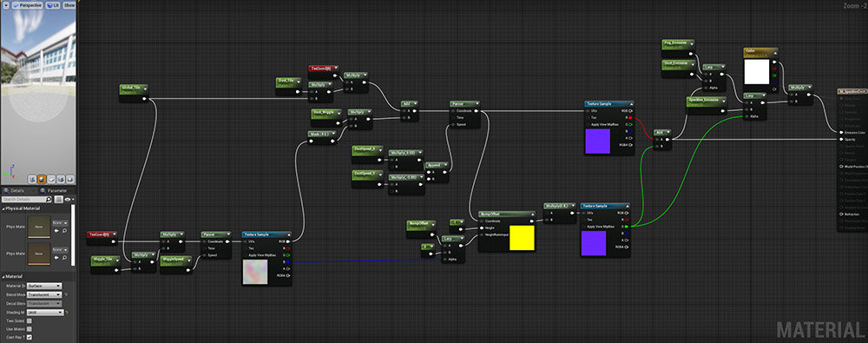Disable the Cast Ray Traced checkbox
Screen dimensions: 868x343
click(30, 337)
